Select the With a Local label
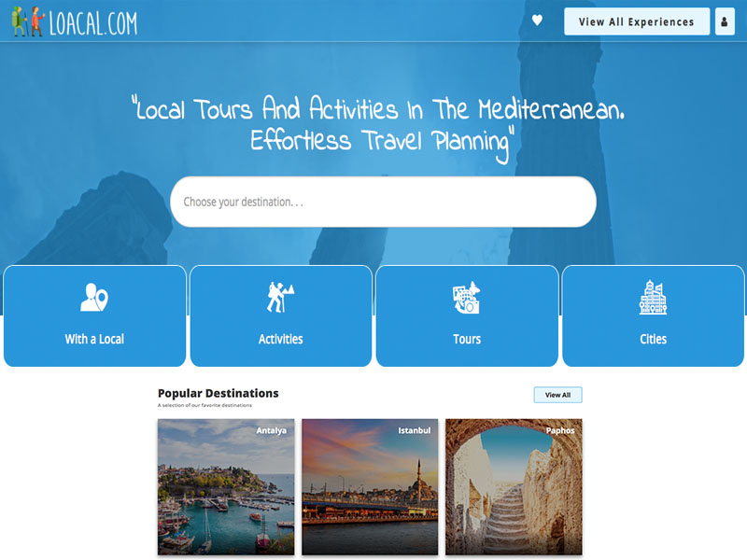Viewport: 747px width, 560px height. [x=94, y=339]
